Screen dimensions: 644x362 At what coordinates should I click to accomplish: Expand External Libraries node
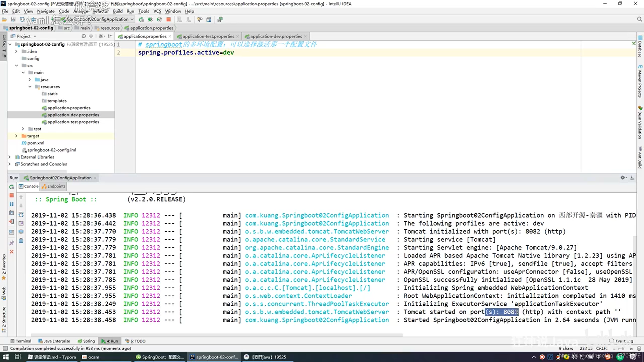coord(10,157)
